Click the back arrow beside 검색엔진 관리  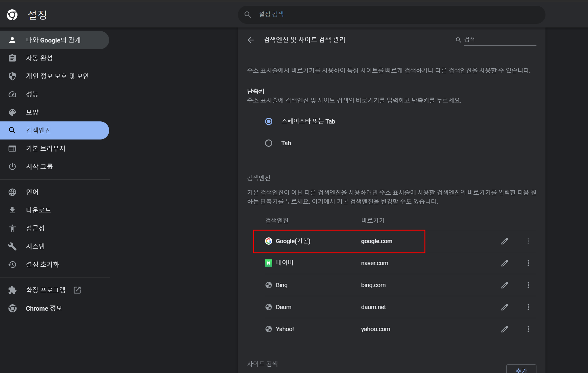[x=251, y=40]
